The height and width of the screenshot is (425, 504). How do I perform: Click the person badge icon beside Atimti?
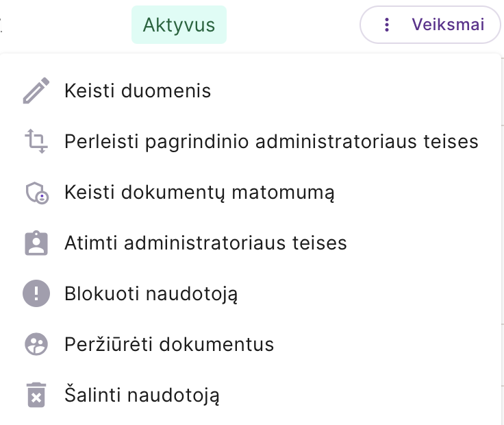point(36,243)
